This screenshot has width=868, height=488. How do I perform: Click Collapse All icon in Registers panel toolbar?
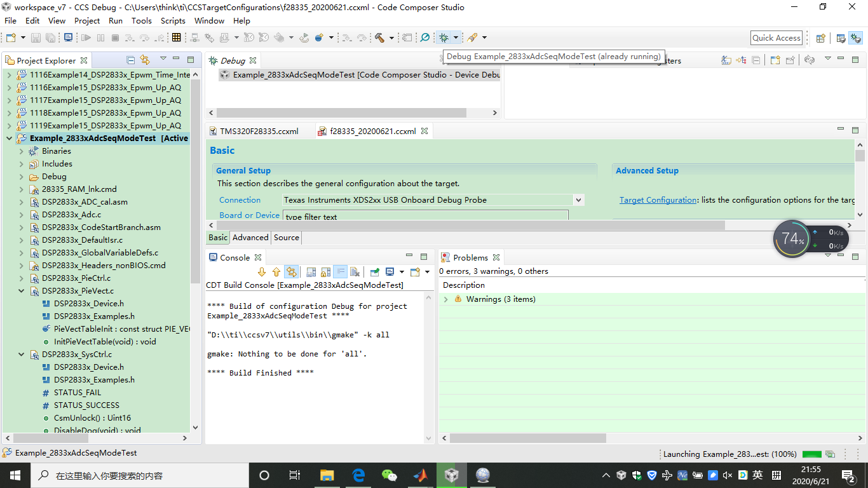pos(756,60)
